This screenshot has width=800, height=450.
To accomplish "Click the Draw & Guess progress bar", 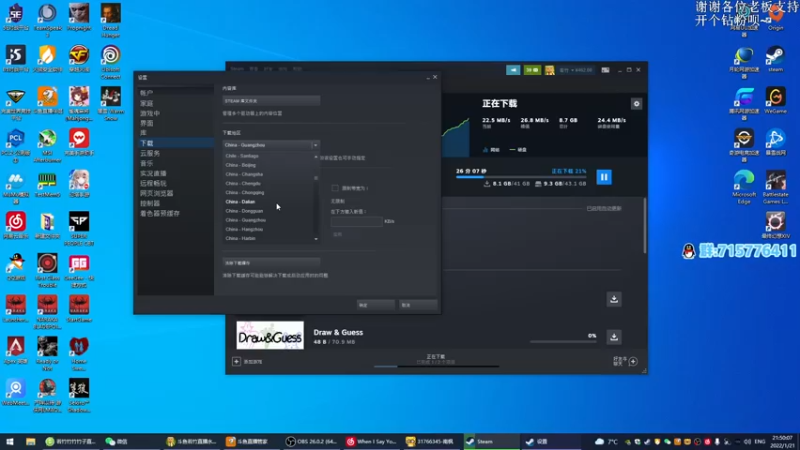I will tap(563, 342).
